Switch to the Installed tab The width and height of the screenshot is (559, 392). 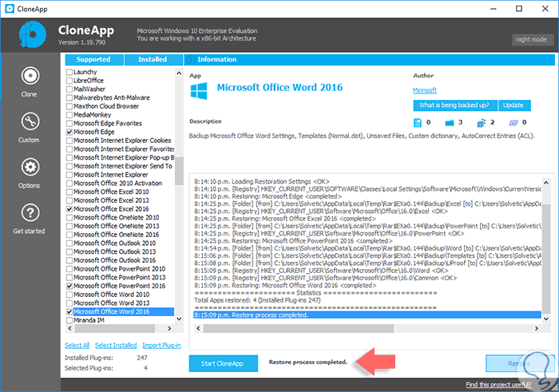coord(153,60)
